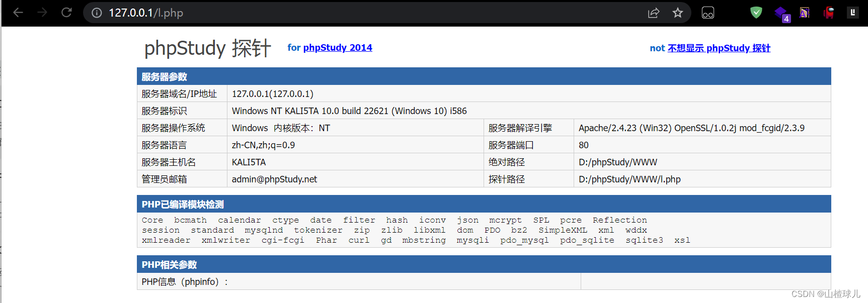The image size is (868, 303).
Task: Select the Apache/2.4.23 engine value
Action: pos(691,128)
